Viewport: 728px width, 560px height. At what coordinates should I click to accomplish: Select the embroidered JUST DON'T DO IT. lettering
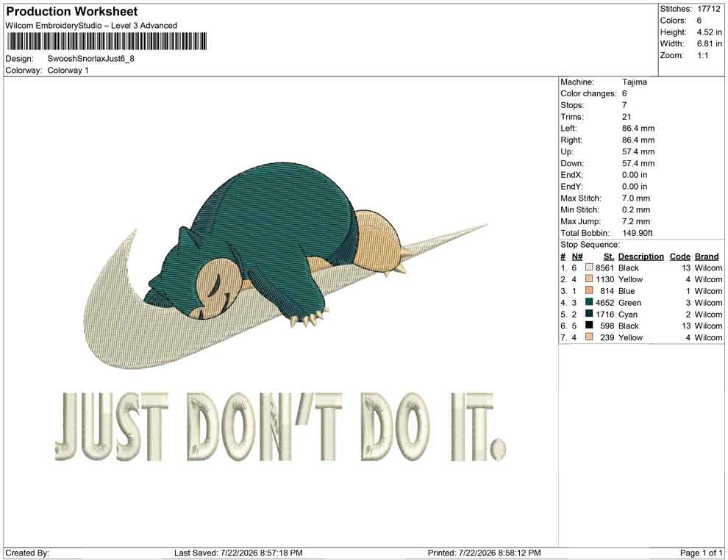(280, 426)
